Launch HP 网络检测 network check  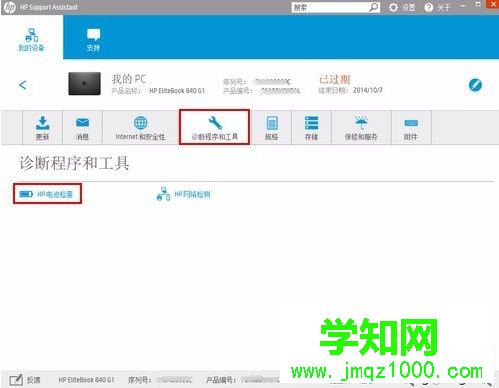pyautogui.click(x=183, y=194)
